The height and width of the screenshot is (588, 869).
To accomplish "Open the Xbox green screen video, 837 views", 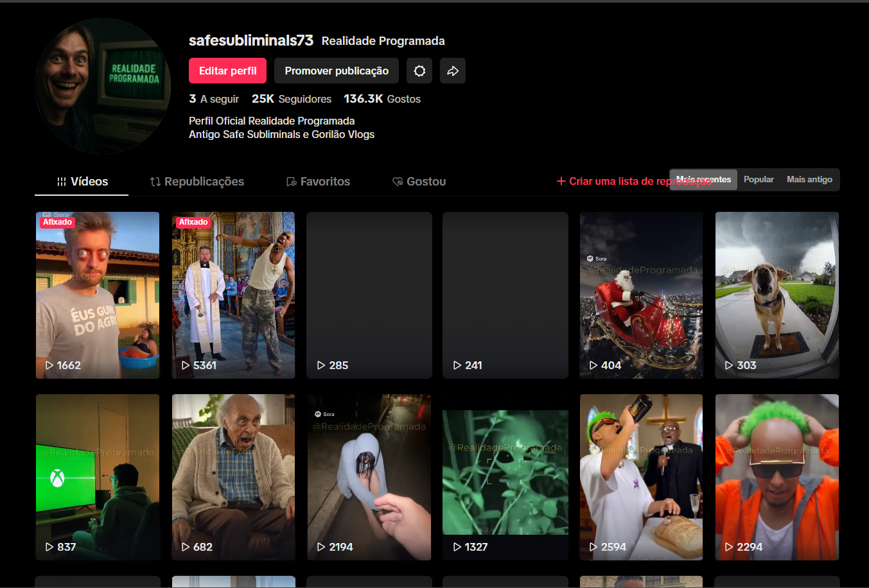I will pos(98,478).
